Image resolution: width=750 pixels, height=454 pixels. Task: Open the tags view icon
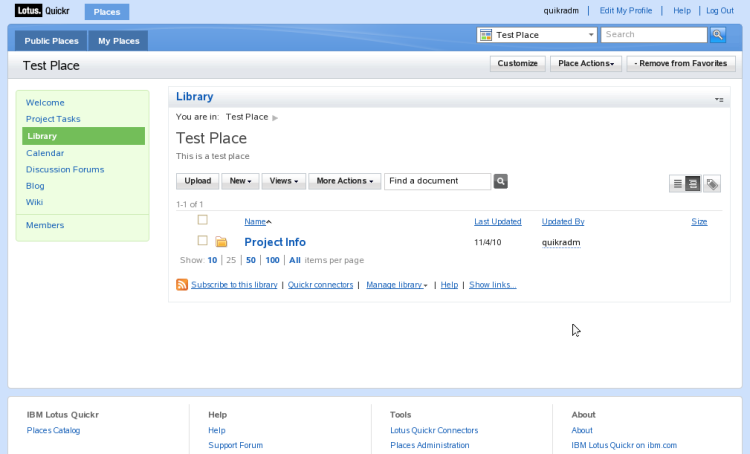(712, 184)
